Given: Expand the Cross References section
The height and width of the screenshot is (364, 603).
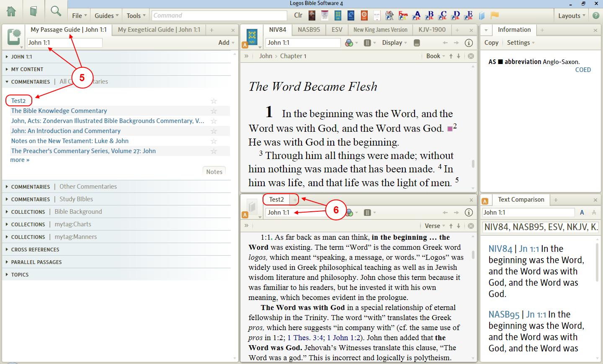Looking at the screenshot, I should pos(35,250).
